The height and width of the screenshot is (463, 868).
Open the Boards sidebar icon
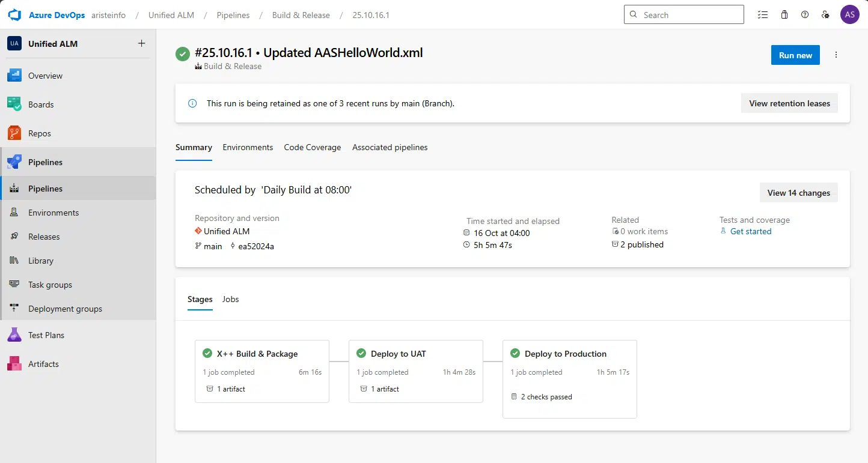pos(14,104)
